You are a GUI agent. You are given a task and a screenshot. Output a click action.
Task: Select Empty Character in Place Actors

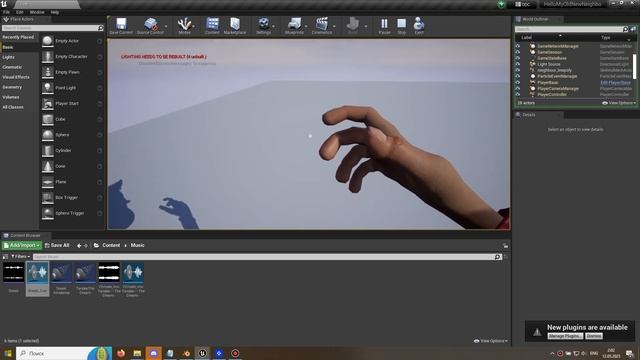[x=72, y=57]
